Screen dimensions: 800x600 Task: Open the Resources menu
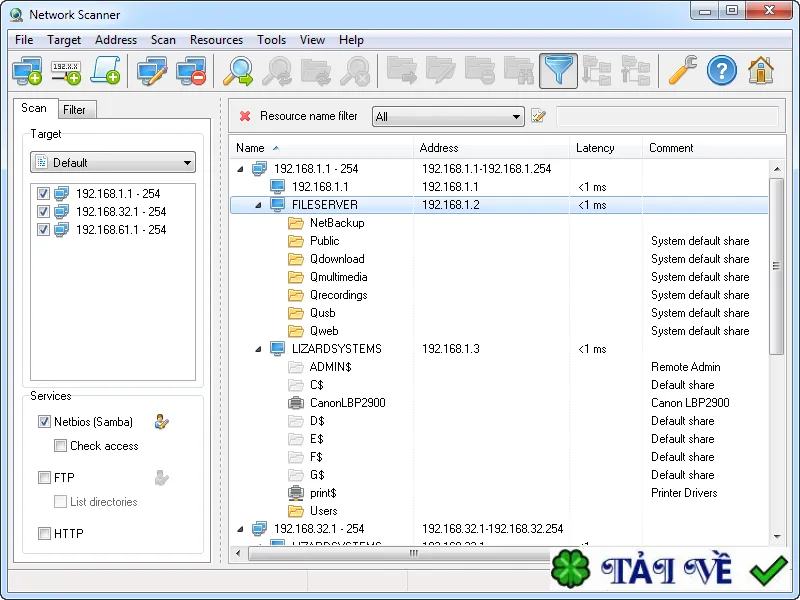216,40
